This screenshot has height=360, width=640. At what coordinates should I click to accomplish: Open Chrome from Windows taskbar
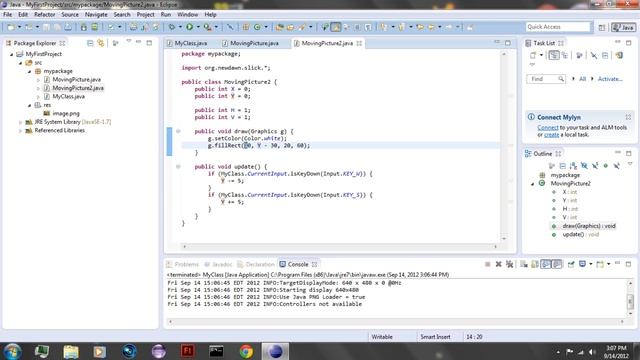[x=246, y=351]
